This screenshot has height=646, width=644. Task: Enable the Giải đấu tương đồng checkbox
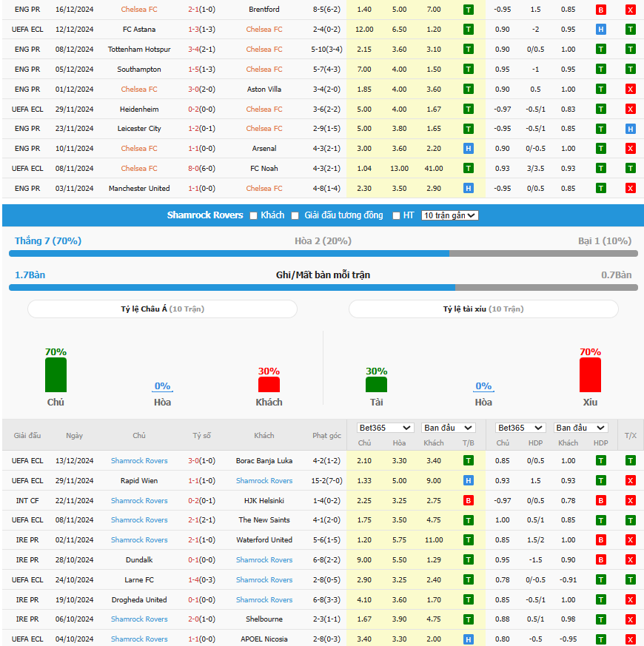[x=295, y=215]
